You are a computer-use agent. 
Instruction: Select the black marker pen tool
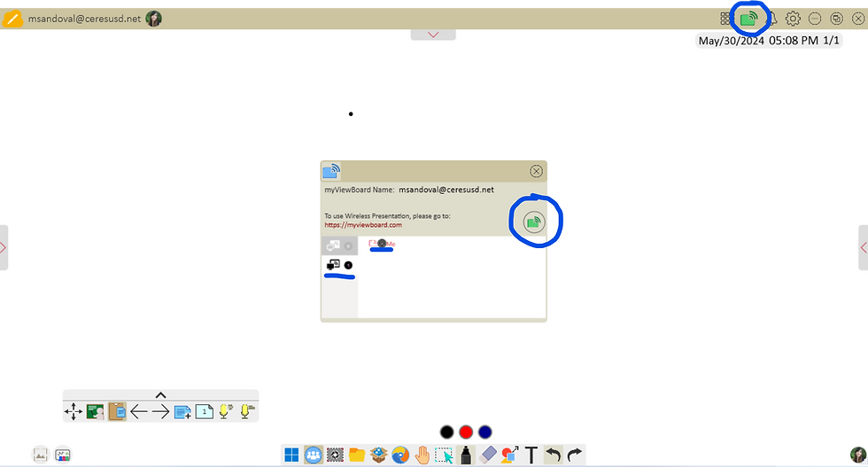[466, 455]
